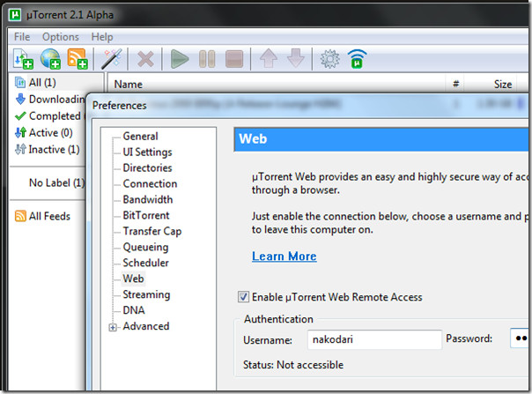Click the blue Downloading arrow icon
The width and height of the screenshot is (532, 394).
click(20, 99)
